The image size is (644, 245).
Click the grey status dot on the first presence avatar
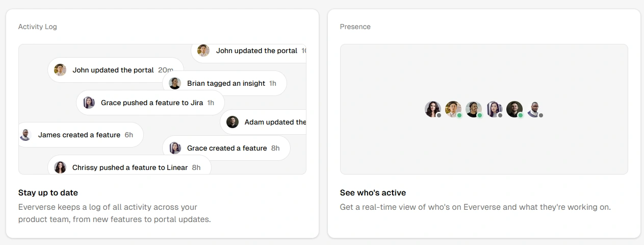click(439, 115)
